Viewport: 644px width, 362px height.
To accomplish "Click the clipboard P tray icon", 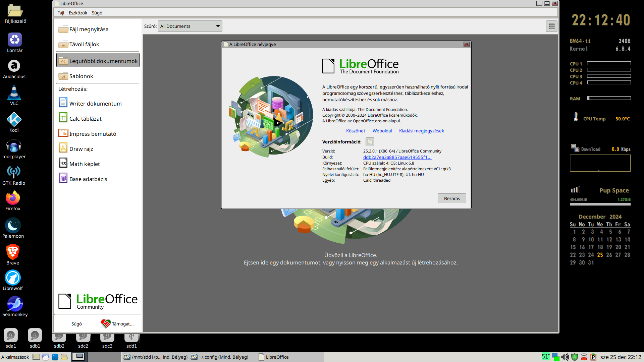I will tap(593, 357).
